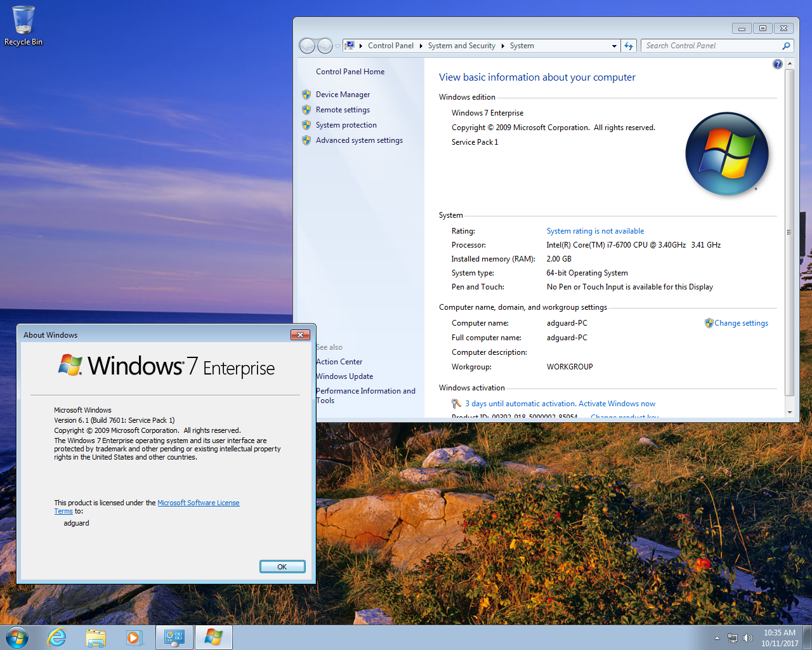Click the Service Pack 1 text
This screenshot has width=812, height=650.
coord(475,142)
